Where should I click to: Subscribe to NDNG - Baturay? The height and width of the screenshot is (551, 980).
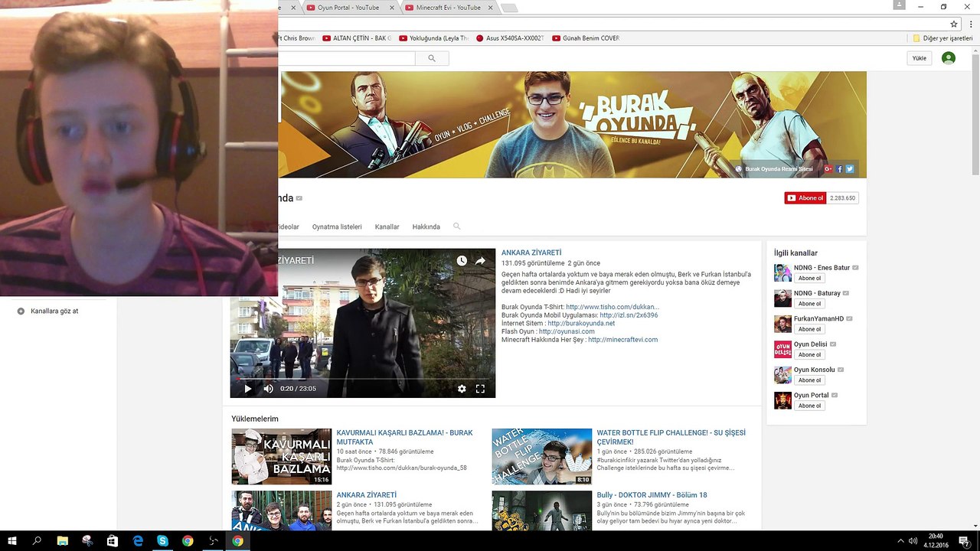click(809, 304)
